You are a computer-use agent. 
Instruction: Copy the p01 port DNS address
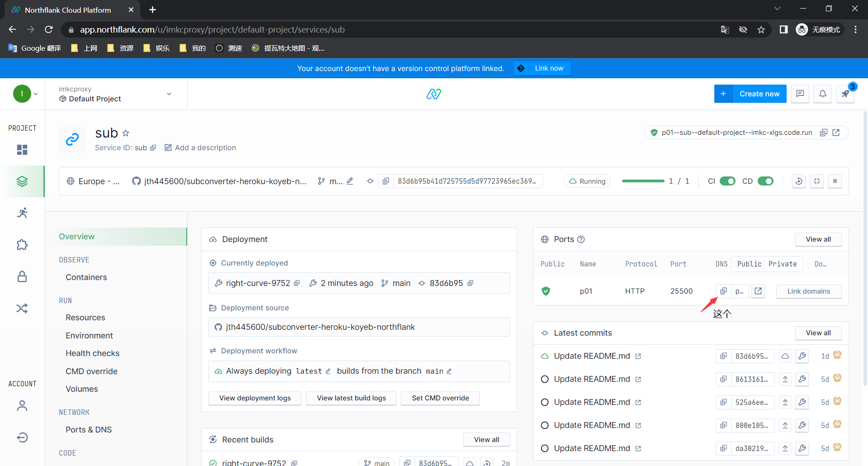pyautogui.click(x=723, y=291)
